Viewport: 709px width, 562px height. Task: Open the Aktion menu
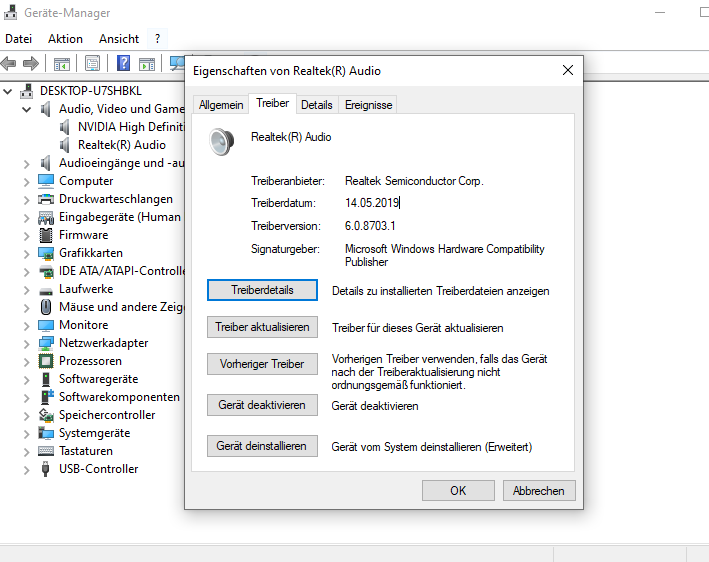(65, 39)
